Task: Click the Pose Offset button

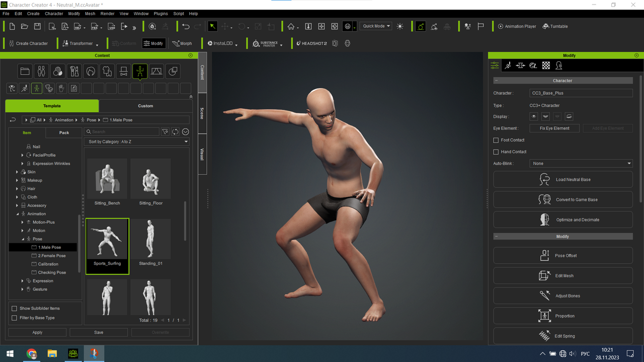Action: 563,255
